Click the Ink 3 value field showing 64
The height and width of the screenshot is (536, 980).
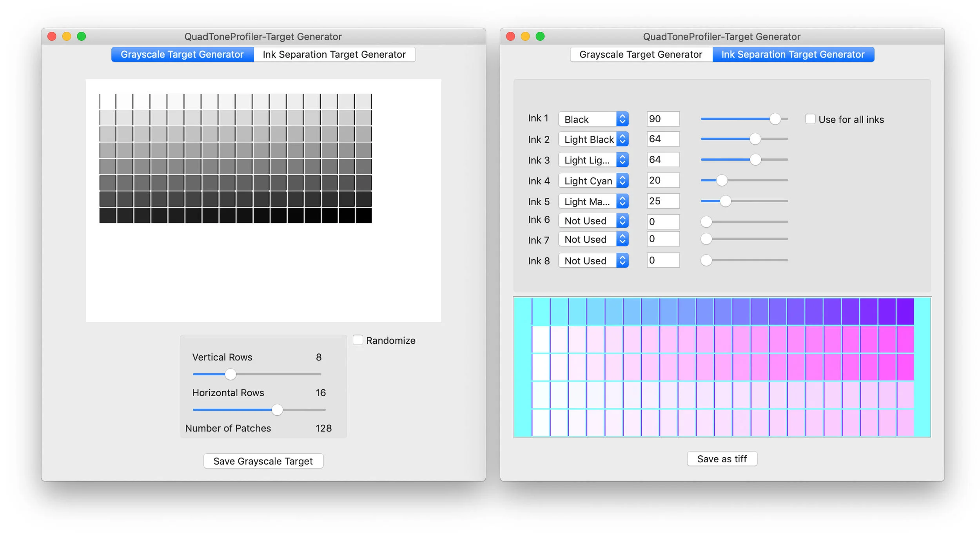point(662,159)
